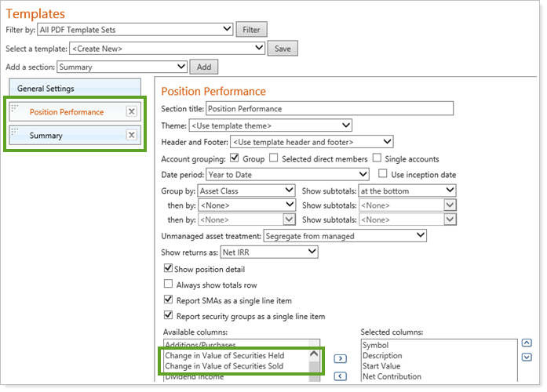Click the Section title text field
The image size is (547, 392).
click(330, 108)
